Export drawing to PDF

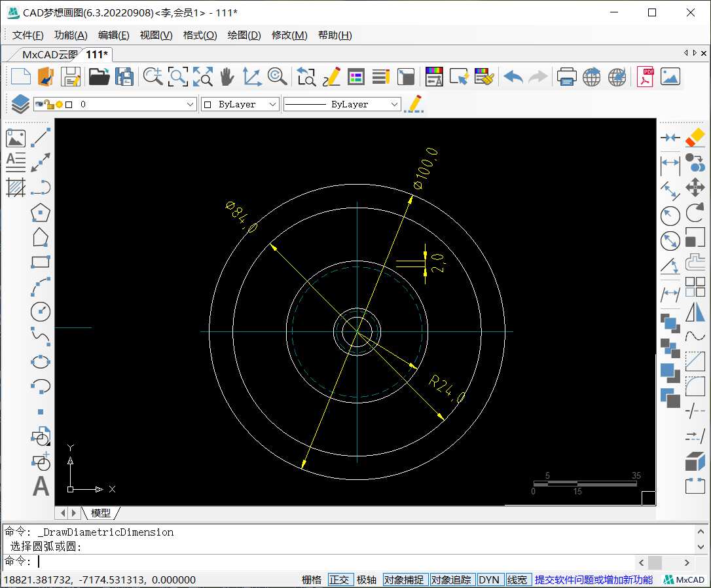click(645, 77)
